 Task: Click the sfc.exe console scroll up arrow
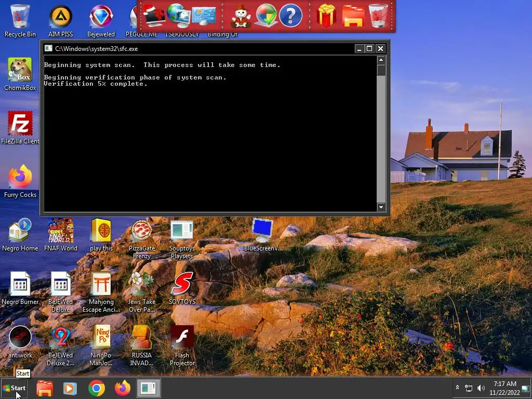tap(381, 60)
